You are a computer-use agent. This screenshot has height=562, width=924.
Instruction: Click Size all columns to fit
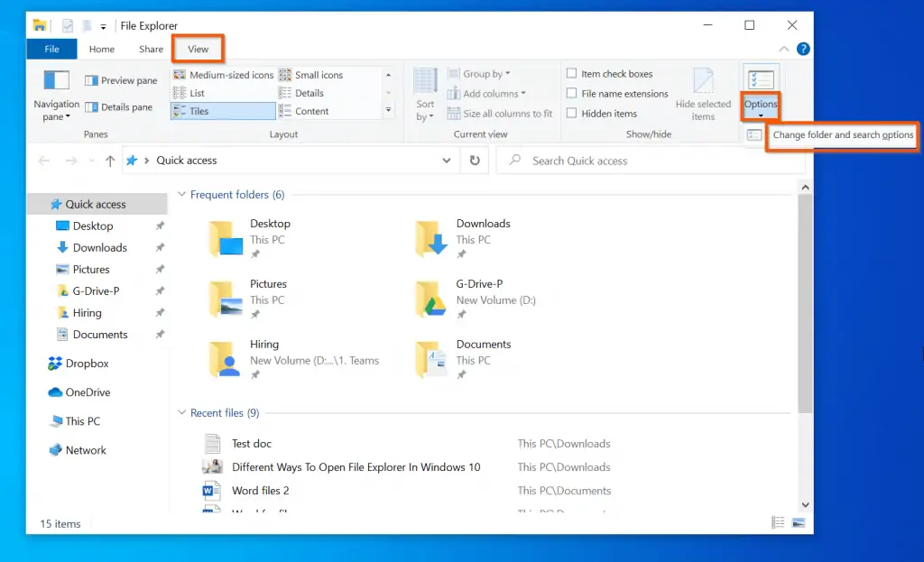click(500, 114)
